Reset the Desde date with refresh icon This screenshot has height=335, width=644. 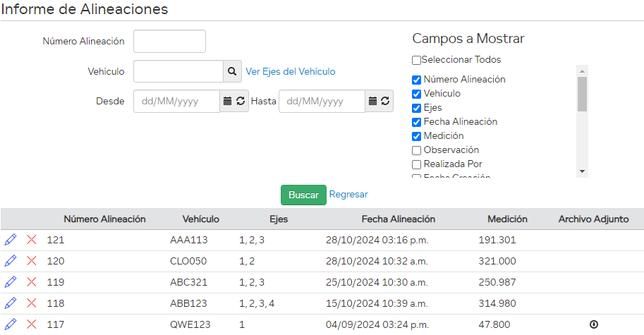click(x=241, y=101)
